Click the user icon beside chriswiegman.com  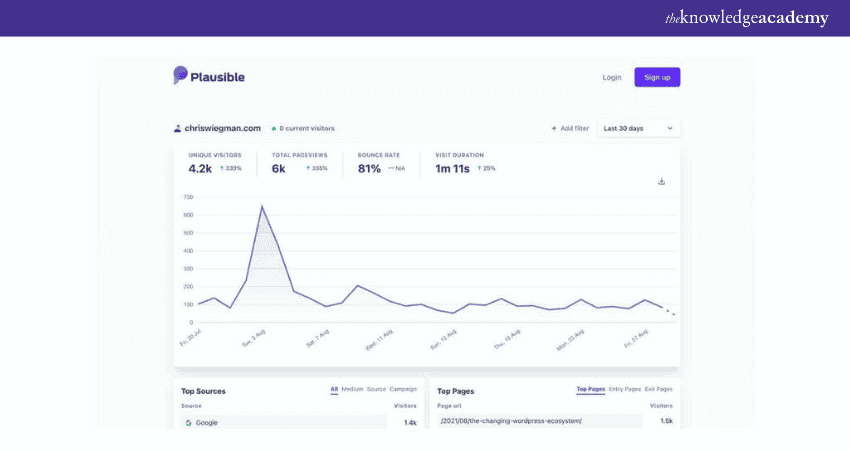click(178, 129)
